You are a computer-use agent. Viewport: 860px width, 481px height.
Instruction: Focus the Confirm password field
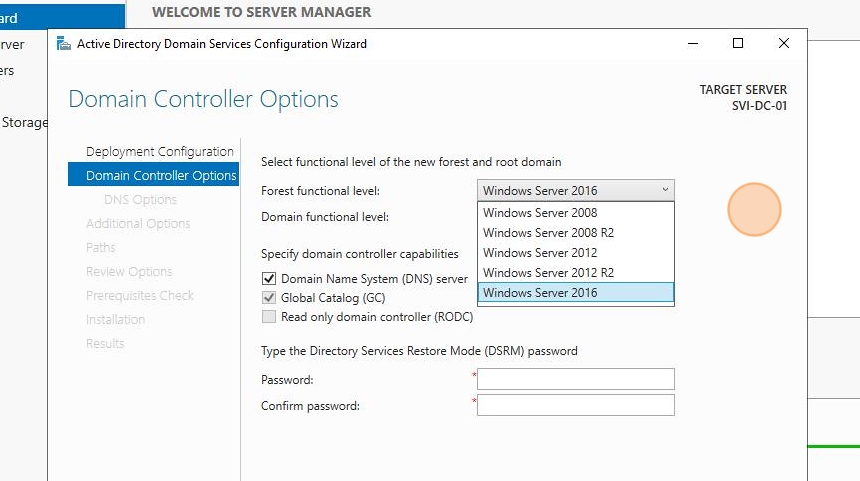[x=576, y=405]
